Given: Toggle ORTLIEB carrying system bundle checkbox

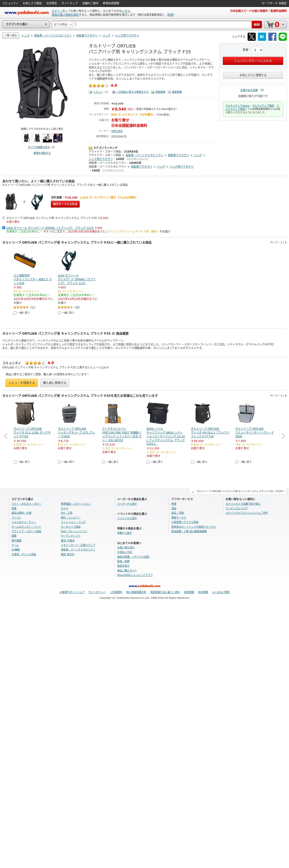Looking at the screenshot, I should [x=4, y=218].
